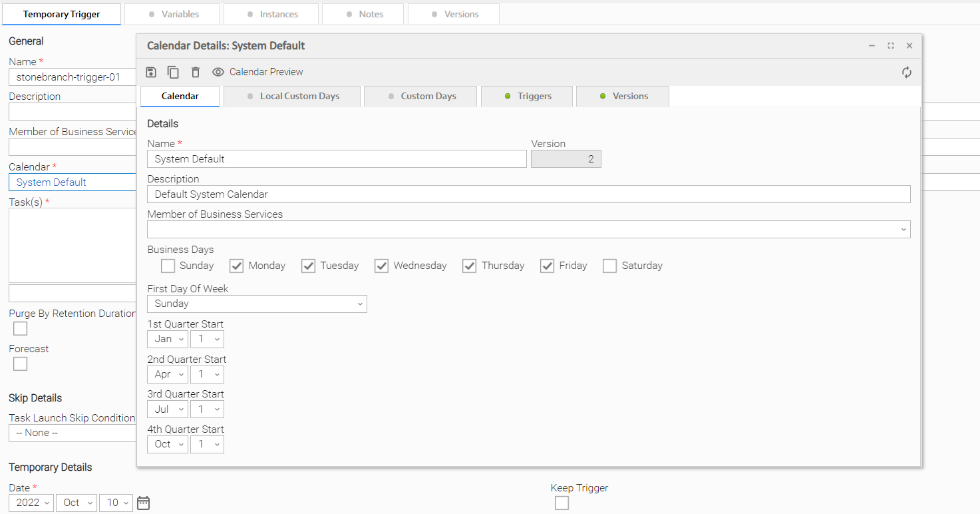
Task: Minimize the Calendar Details dialog
Action: coord(872,46)
